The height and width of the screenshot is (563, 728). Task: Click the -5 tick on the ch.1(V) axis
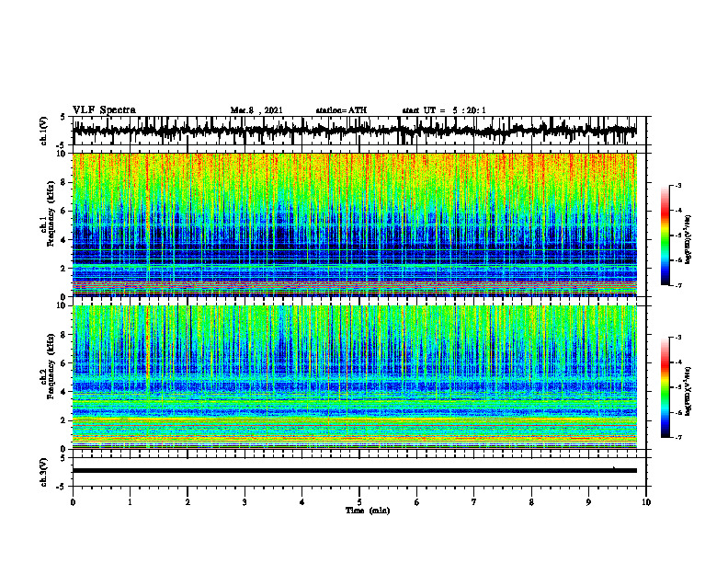tap(62, 145)
